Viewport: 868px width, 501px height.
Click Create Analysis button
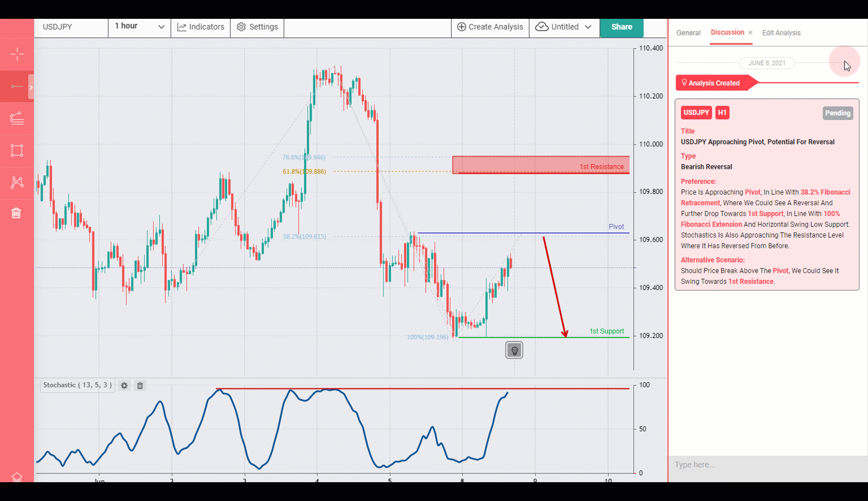490,27
